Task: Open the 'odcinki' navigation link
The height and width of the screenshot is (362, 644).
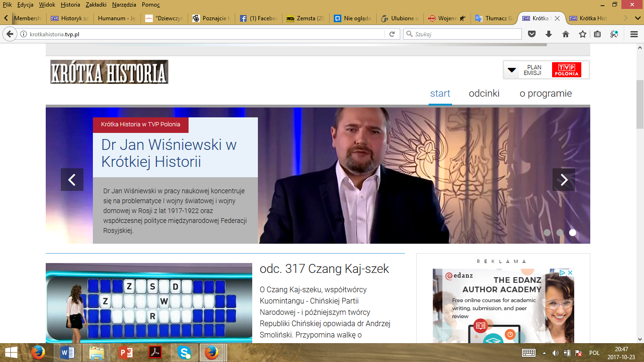Action: pos(484,93)
